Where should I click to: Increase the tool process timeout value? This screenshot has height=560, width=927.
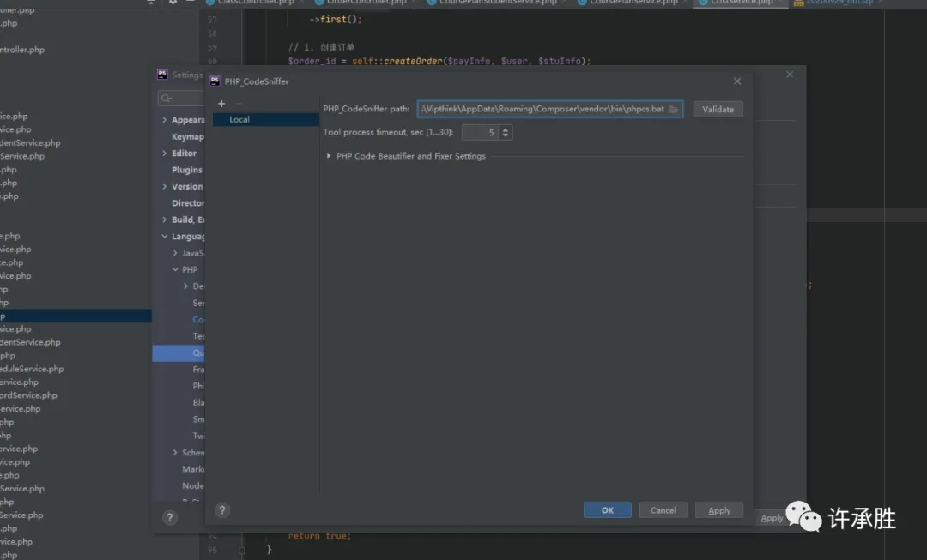(x=505, y=129)
